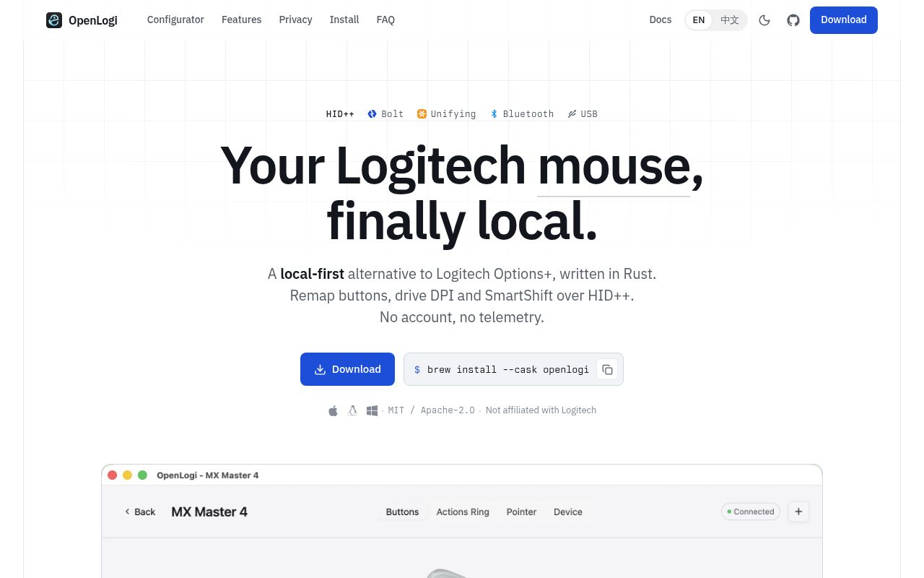Click the plus icon beside Connected status
This screenshot has height=578, width=924.
click(x=798, y=512)
